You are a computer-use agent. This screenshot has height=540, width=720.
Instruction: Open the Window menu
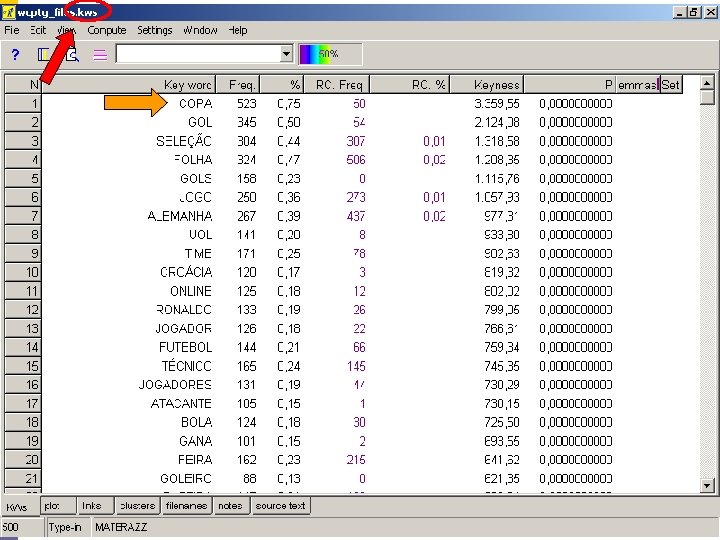point(200,30)
